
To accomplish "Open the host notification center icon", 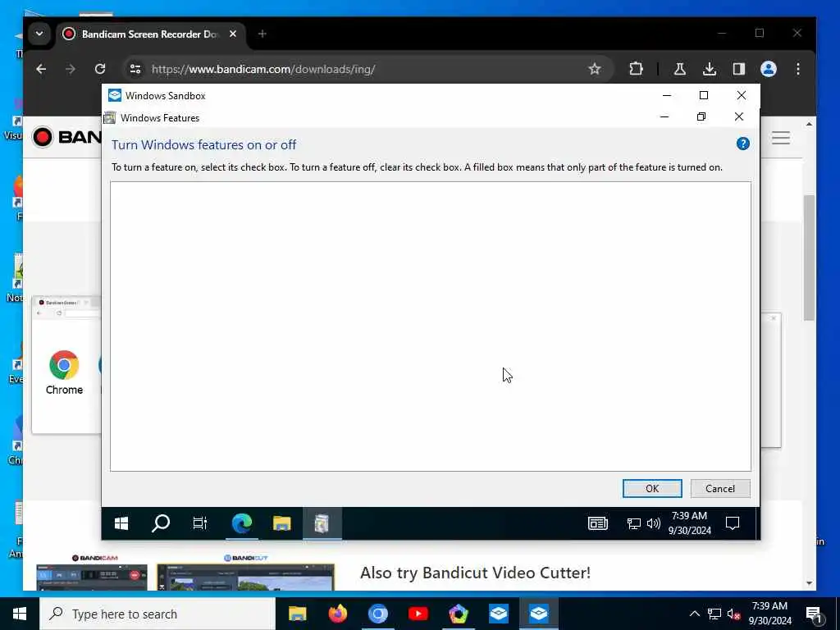I will click(x=814, y=614).
